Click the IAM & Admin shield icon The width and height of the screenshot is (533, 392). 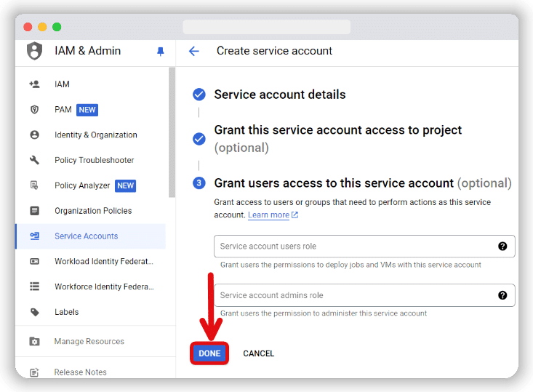[x=34, y=51]
